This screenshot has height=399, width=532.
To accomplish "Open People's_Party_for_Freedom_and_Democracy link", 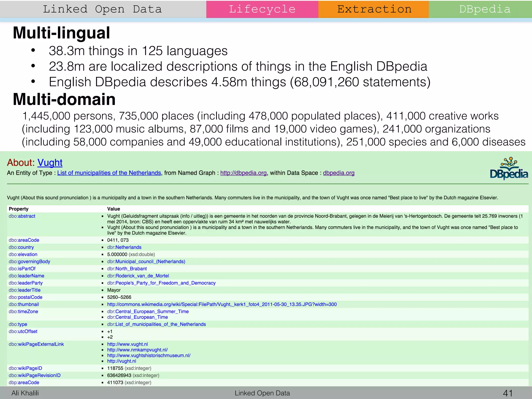I will [x=161, y=283].
